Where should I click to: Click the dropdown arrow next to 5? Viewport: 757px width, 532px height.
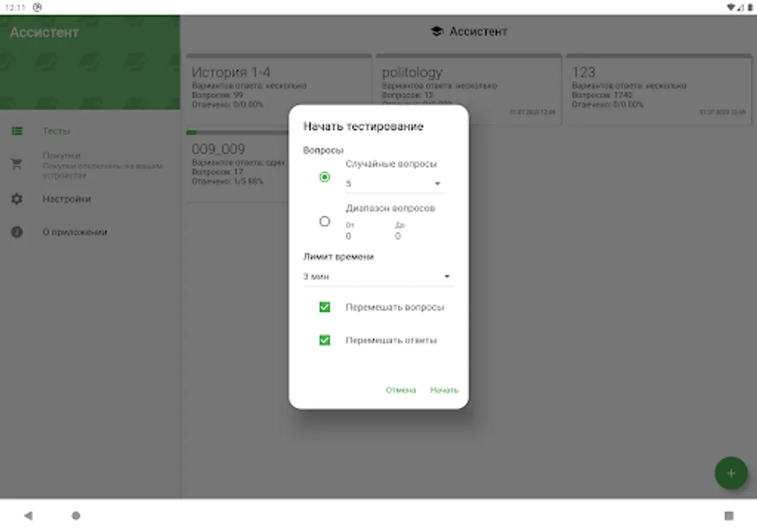[437, 183]
